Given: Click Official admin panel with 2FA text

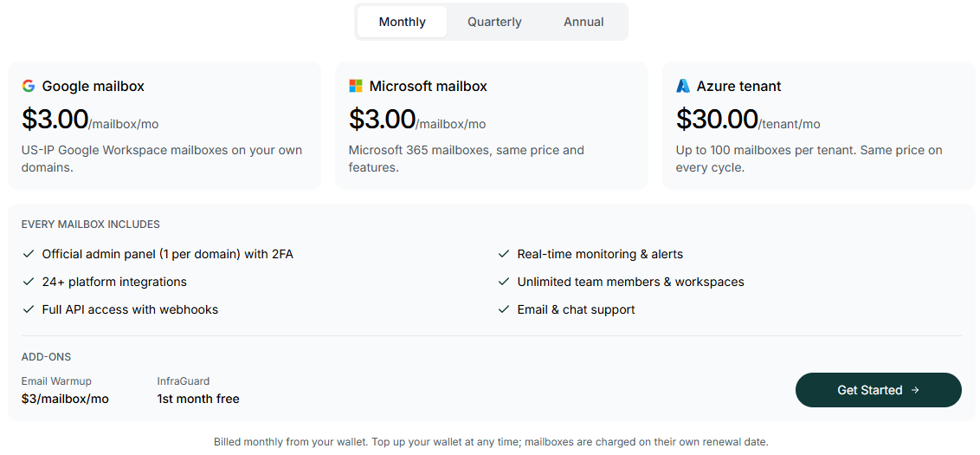Looking at the screenshot, I should (x=167, y=254).
